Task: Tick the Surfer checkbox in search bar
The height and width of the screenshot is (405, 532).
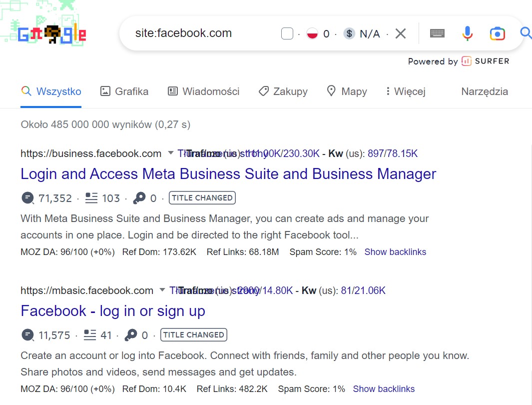Action: click(287, 33)
